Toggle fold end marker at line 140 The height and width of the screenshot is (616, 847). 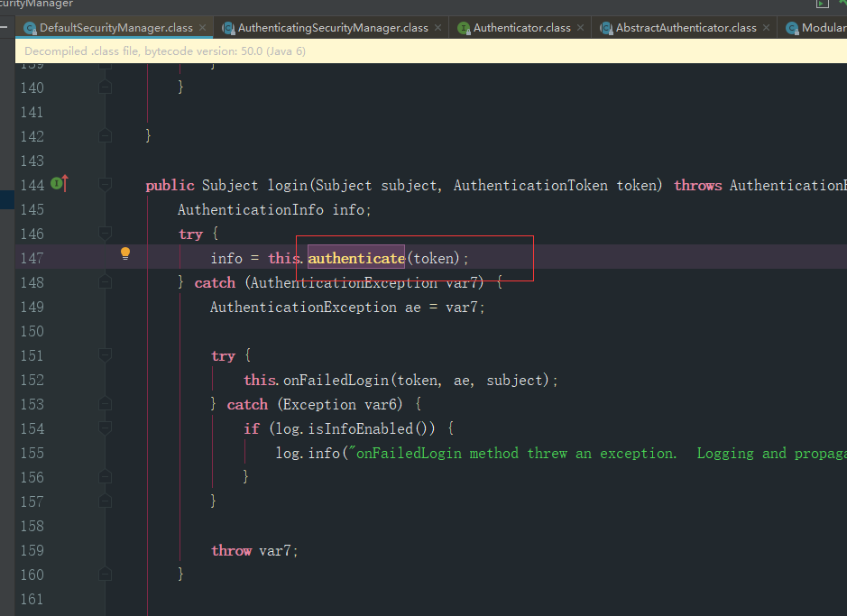[106, 87]
